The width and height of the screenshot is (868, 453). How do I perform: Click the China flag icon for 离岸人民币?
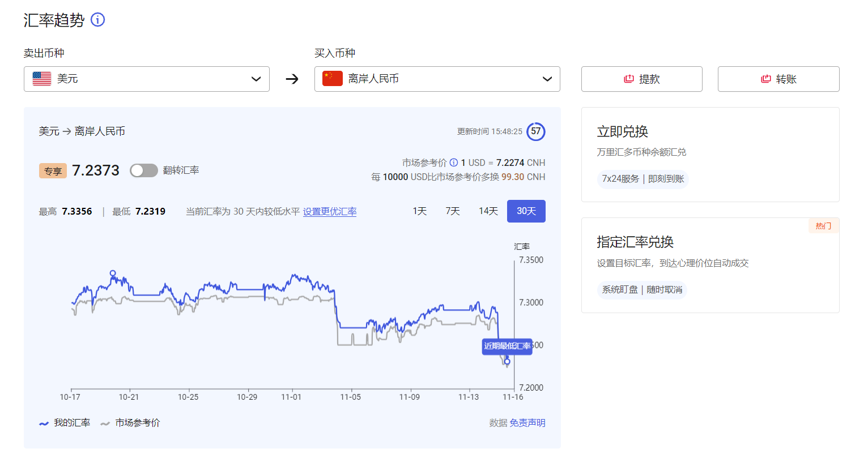point(331,79)
